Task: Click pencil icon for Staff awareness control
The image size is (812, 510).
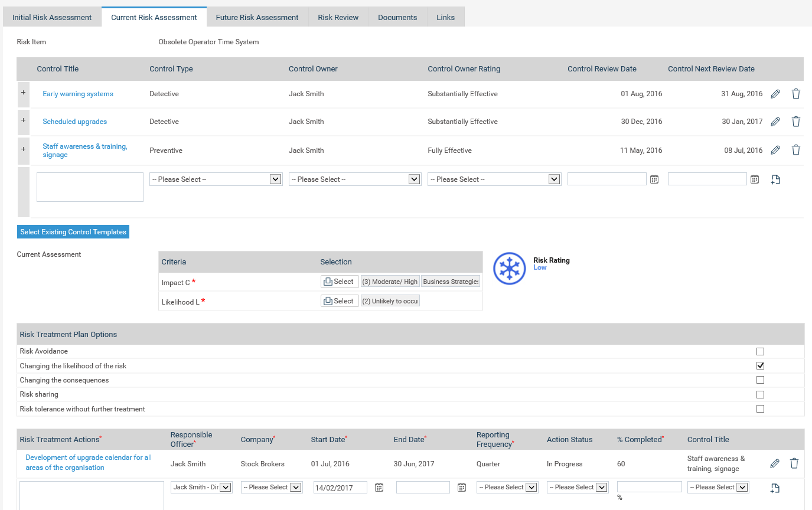Action: [775, 150]
